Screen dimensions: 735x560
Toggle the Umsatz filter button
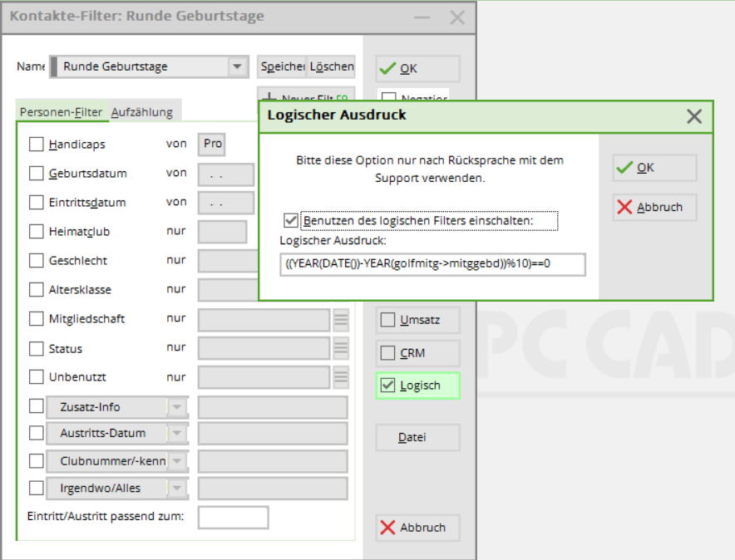coord(417,320)
